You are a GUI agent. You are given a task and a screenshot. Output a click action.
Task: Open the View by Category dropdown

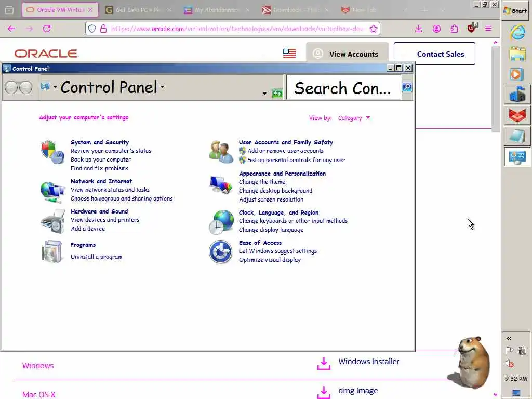coord(354,118)
